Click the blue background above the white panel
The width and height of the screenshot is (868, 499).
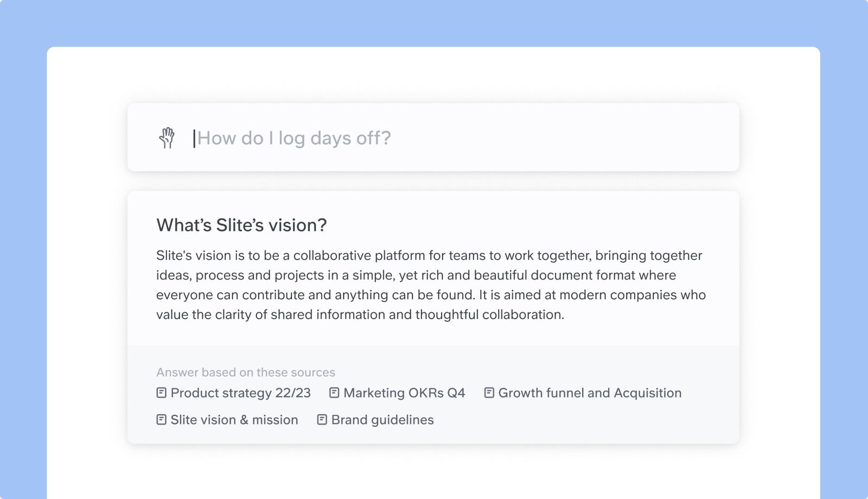(x=434, y=23)
